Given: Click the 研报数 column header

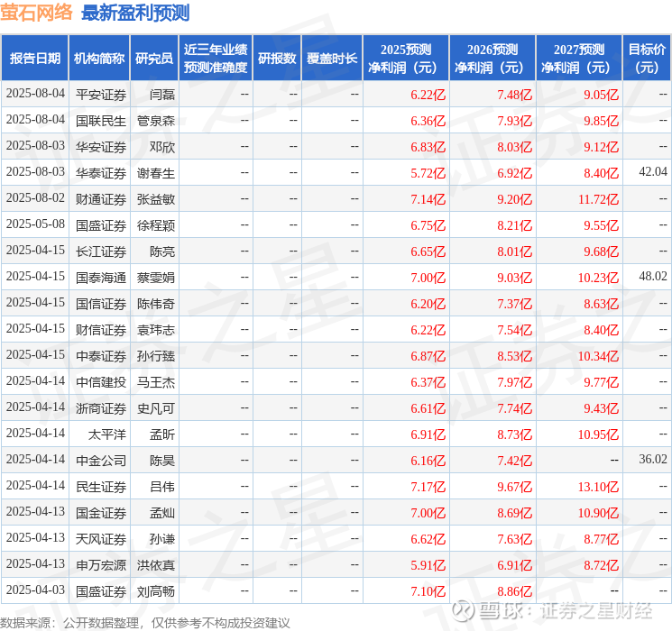Looking at the screenshot, I should 277,59.
